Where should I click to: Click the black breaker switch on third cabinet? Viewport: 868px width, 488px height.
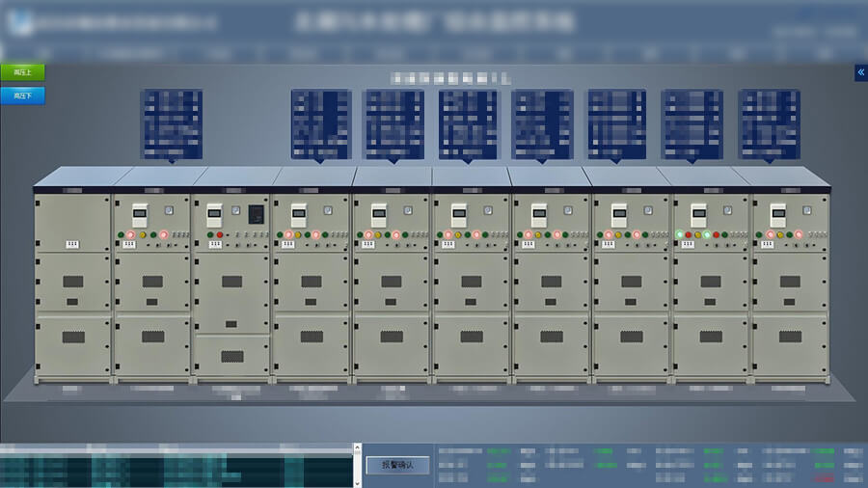(256, 214)
